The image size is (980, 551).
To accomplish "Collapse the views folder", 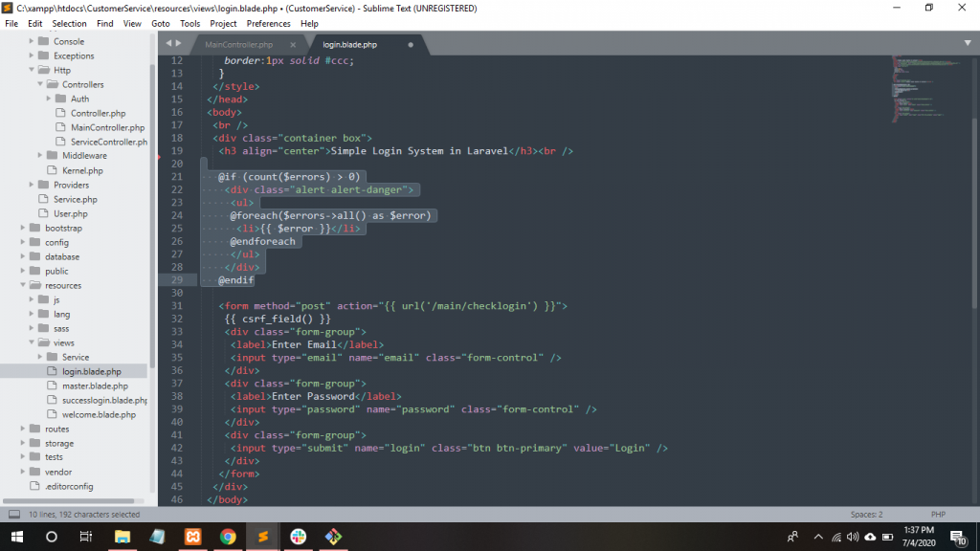I will point(33,342).
